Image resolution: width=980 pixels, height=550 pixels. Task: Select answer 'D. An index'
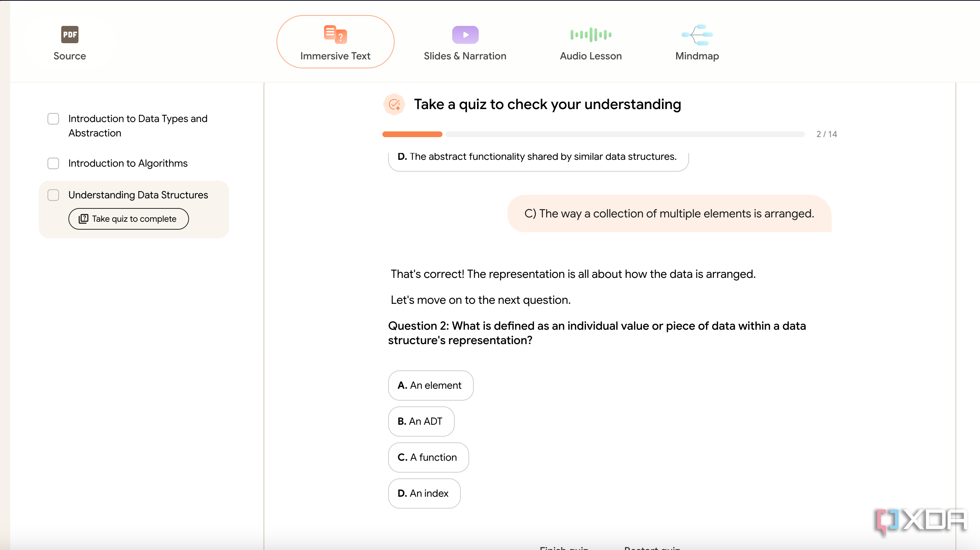click(424, 493)
